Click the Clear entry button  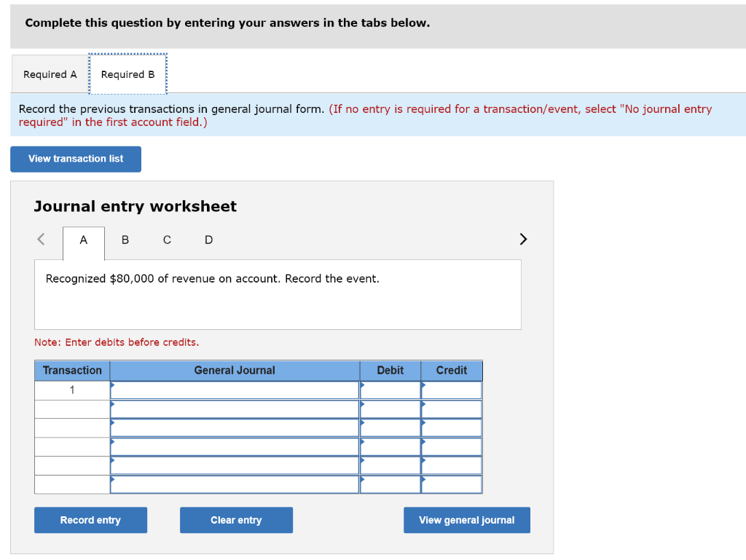(x=236, y=520)
